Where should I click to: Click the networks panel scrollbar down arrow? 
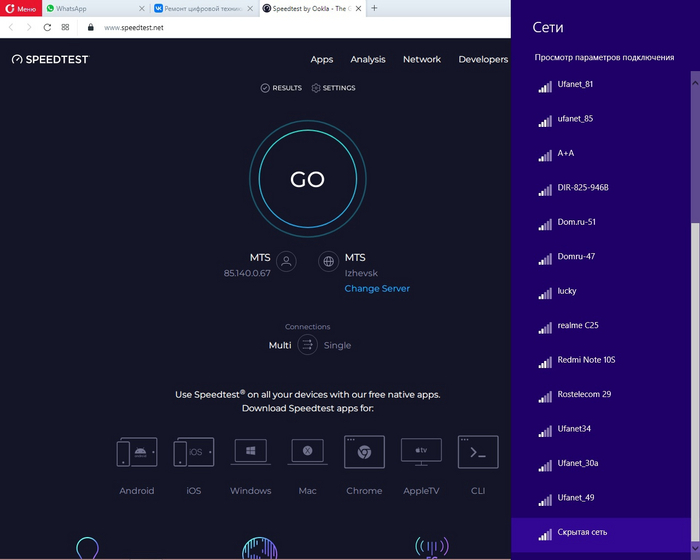(x=695, y=547)
